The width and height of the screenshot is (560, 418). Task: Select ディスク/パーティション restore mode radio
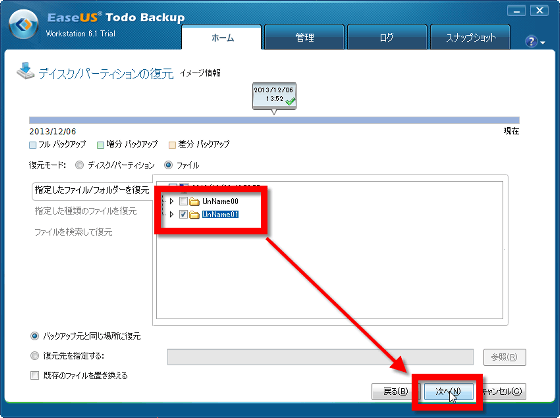coord(79,165)
